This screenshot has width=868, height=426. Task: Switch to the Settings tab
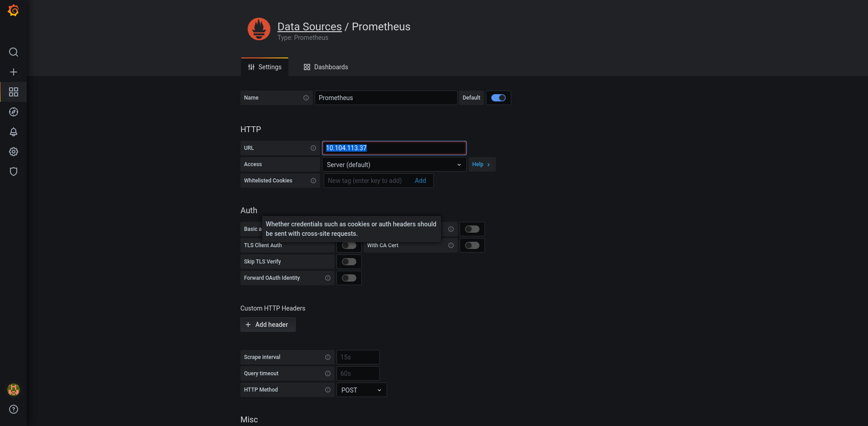pos(264,67)
